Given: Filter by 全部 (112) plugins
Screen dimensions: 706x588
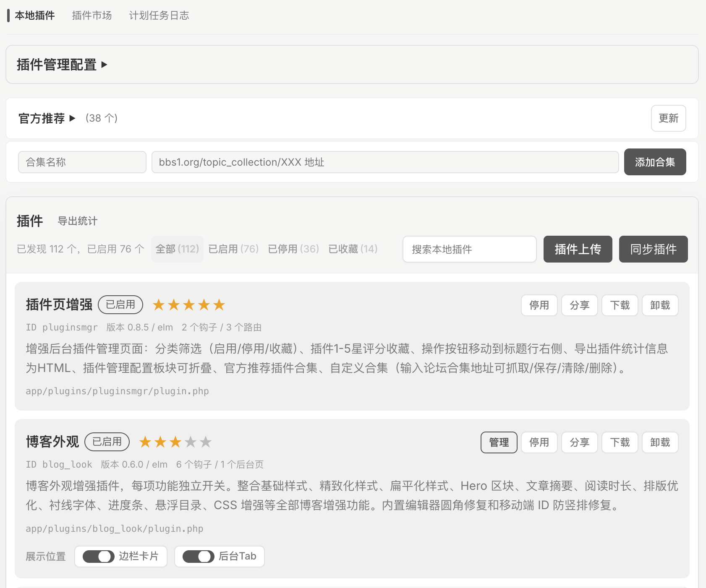Looking at the screenshot, I should click(x=177, y=249).
